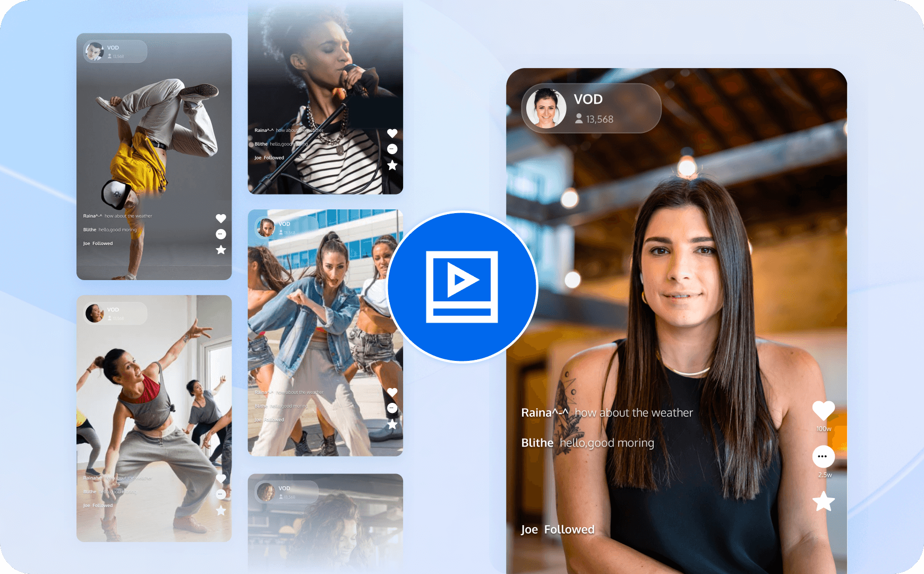Click Raina comment on large portrait card

point(607,412)
